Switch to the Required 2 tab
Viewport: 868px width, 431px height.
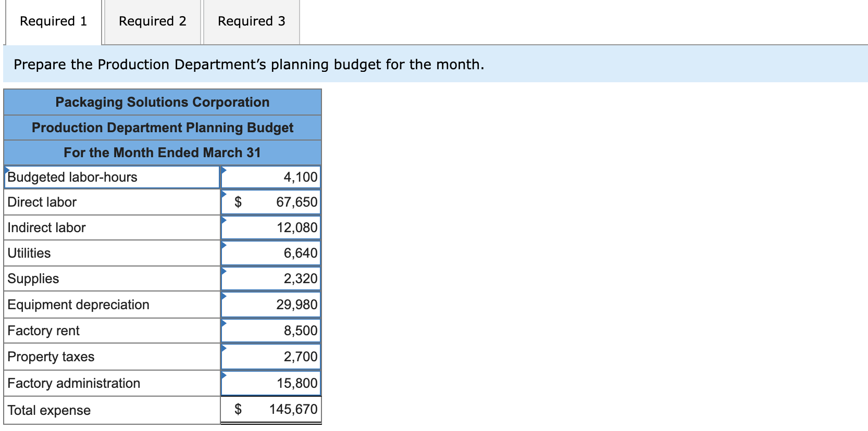(152, 21)
